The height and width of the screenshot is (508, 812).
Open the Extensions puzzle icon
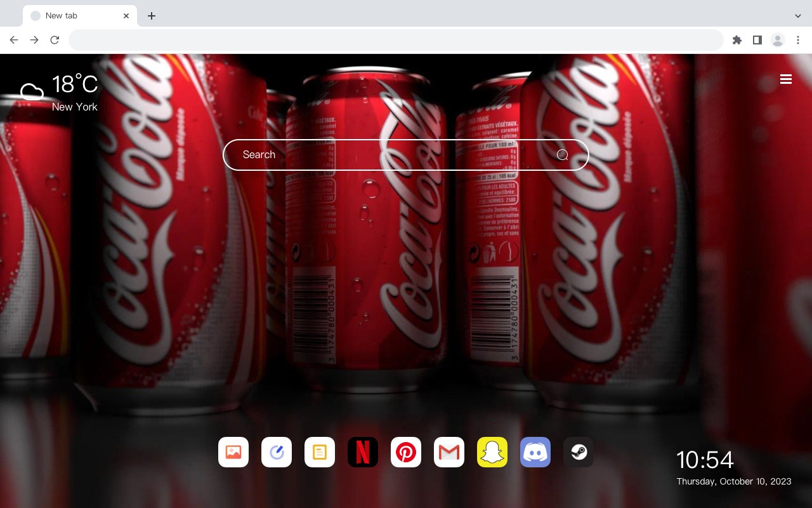click(x=737, y=40)
